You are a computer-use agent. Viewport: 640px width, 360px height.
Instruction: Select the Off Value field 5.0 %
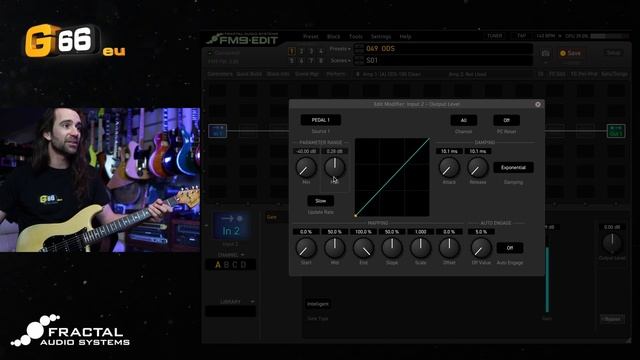coord(481,232)
